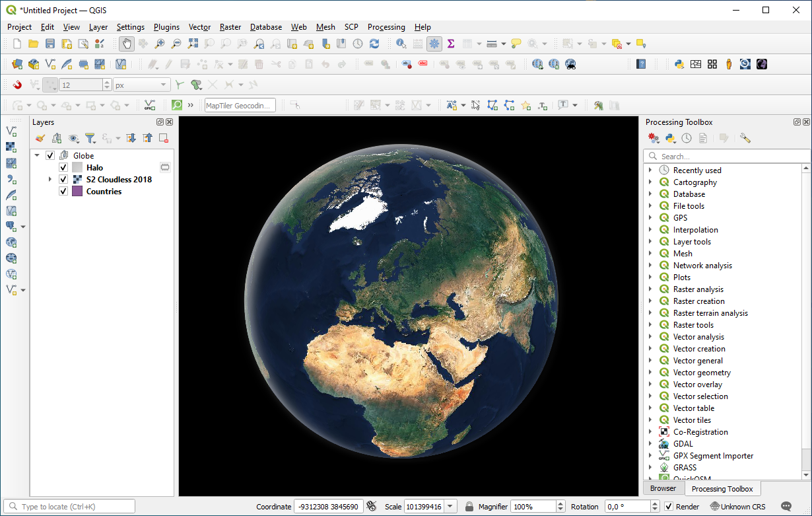Open the Temporal Controller panel

356,44
